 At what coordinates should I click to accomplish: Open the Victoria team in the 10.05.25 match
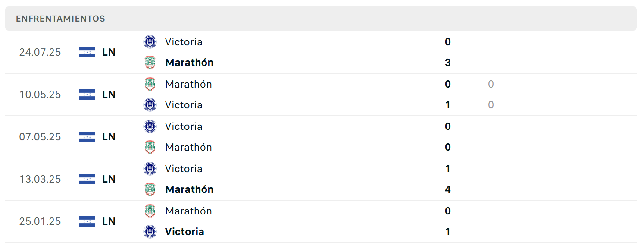(184, 105)
